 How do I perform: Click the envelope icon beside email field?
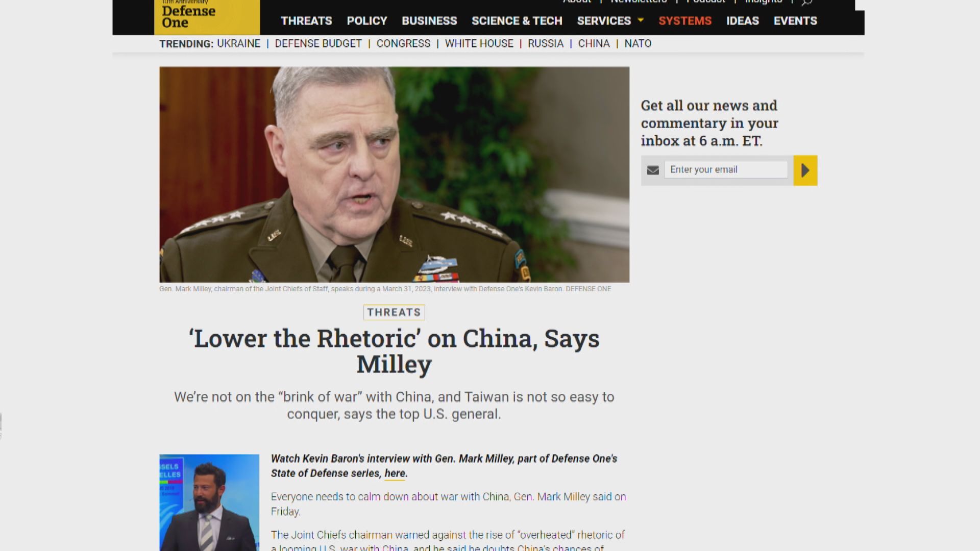653,170
